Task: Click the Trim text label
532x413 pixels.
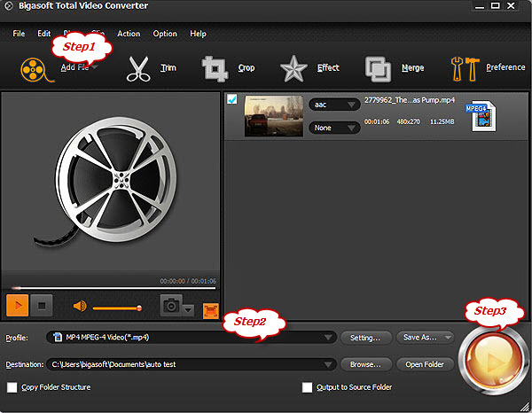Action: click(168, 68)
